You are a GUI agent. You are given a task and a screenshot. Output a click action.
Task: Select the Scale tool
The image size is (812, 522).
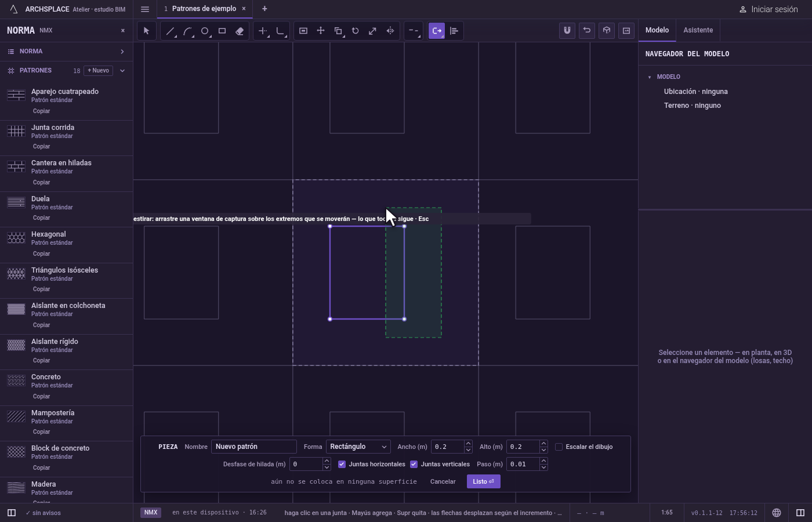(373, 31)
